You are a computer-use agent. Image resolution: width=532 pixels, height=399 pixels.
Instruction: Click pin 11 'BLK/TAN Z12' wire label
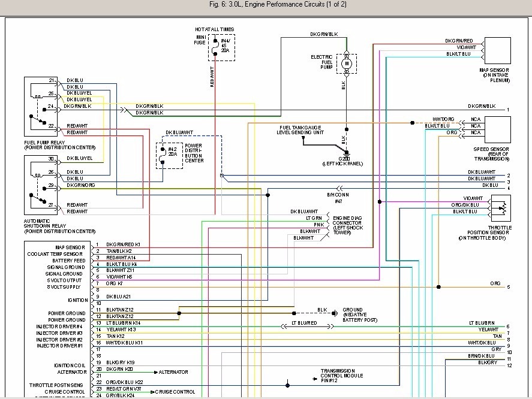120,310
